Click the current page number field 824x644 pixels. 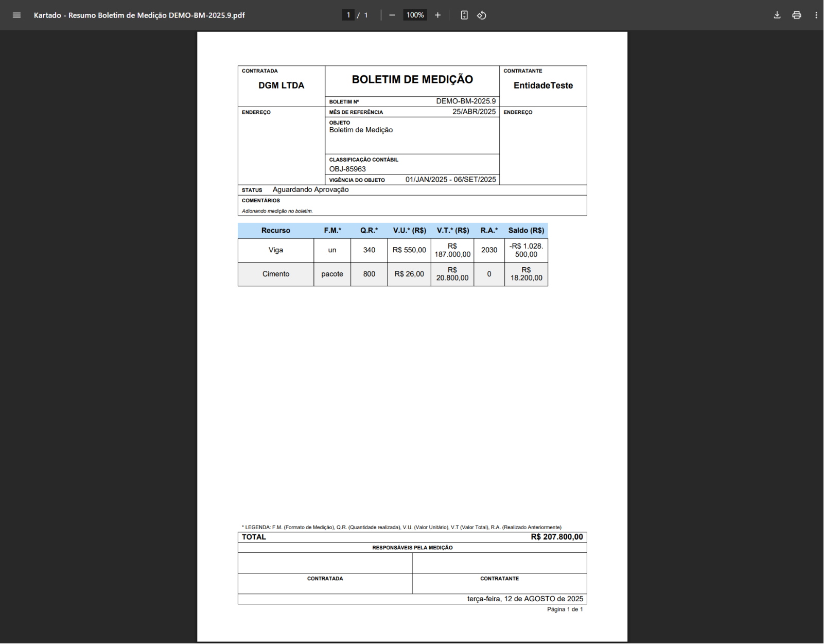pos(348,15)
